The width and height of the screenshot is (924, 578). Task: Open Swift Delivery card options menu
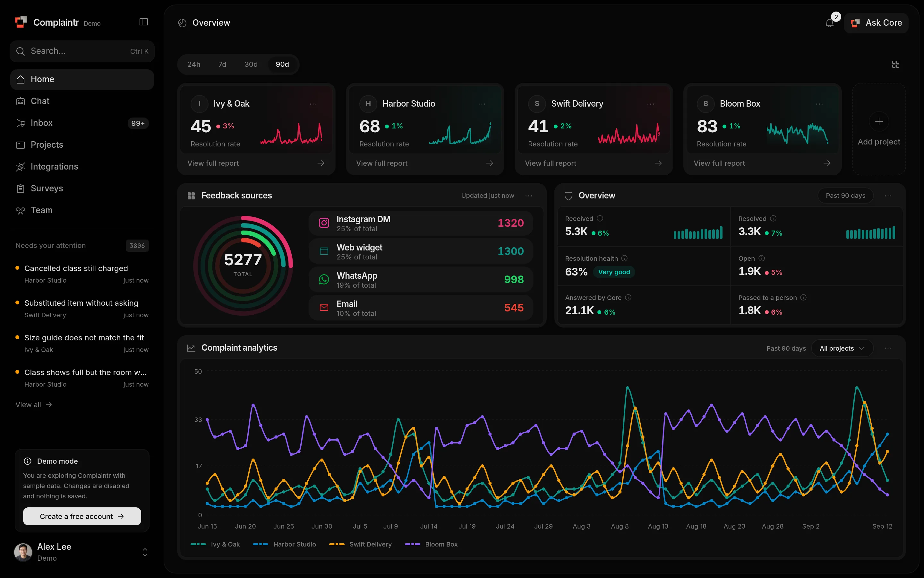tap(651, 104)
